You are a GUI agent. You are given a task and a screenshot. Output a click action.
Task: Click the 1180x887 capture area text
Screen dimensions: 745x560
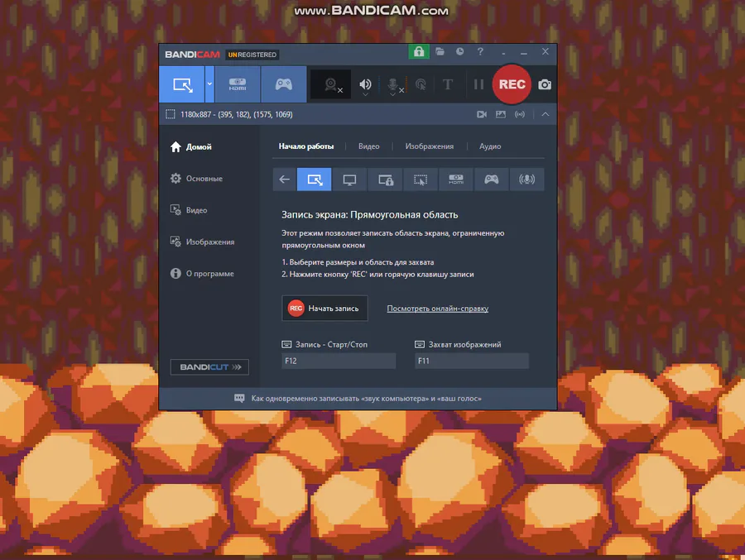pos(236,114)
